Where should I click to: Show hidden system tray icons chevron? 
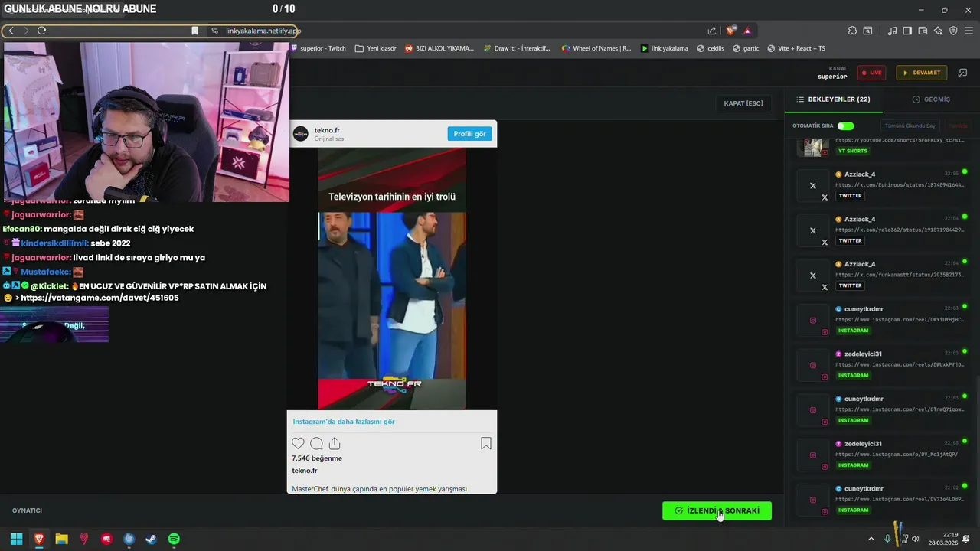coord(871,539)
